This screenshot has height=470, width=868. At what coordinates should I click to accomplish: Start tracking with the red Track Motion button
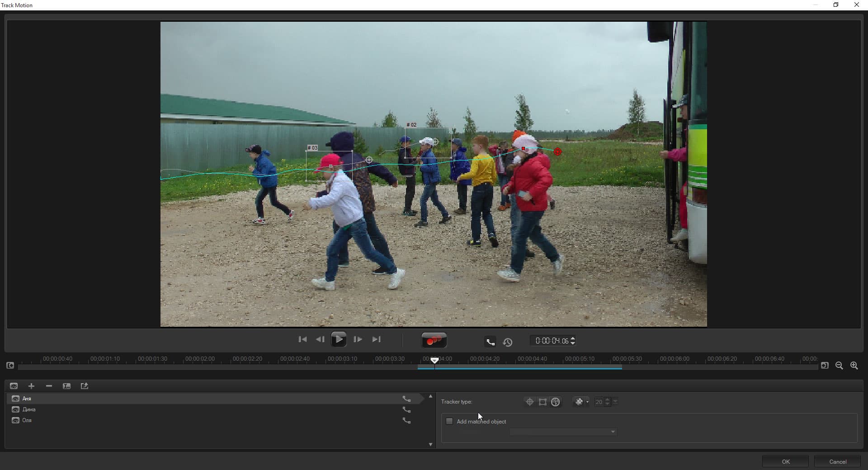click(x=434, y=340)
